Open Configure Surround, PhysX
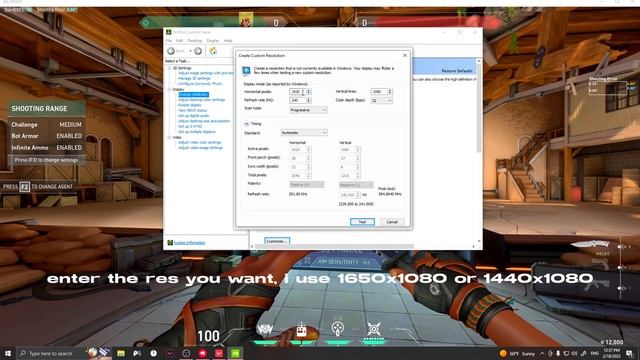The image size is (640, 360). [200, 84]
